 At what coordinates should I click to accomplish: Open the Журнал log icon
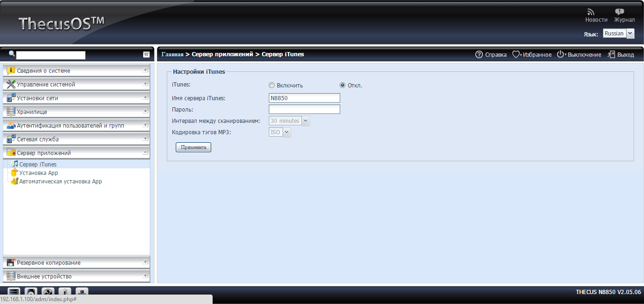[619, 12]
